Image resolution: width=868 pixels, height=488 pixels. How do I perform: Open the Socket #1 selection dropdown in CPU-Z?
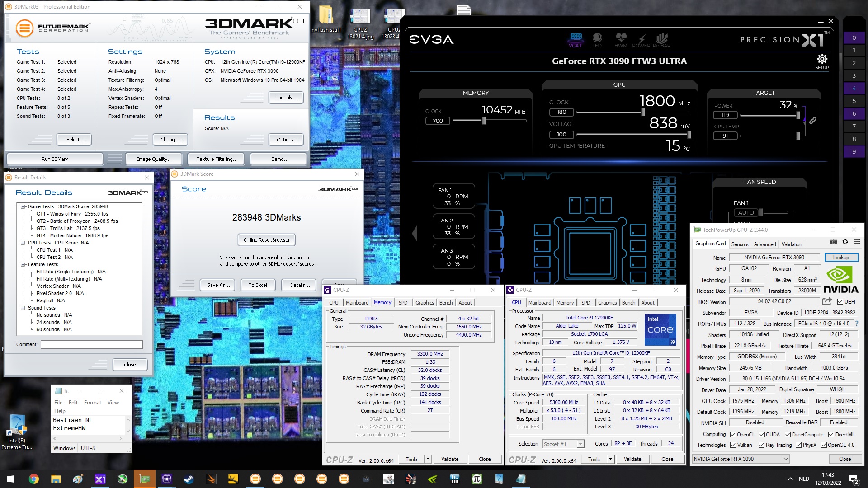pyautogui.click(x=563, y=444)
